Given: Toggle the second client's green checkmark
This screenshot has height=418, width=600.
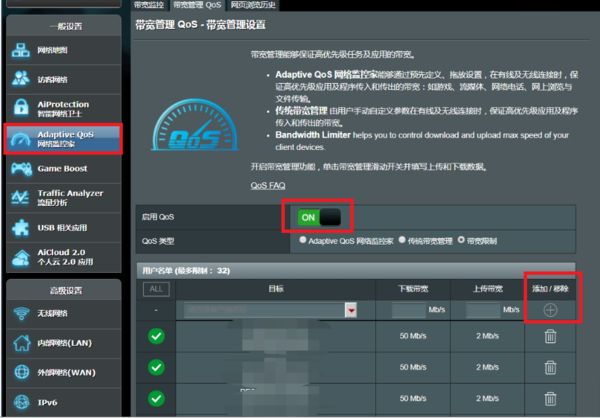Looking at the screenshot, I should coord(157,367).
